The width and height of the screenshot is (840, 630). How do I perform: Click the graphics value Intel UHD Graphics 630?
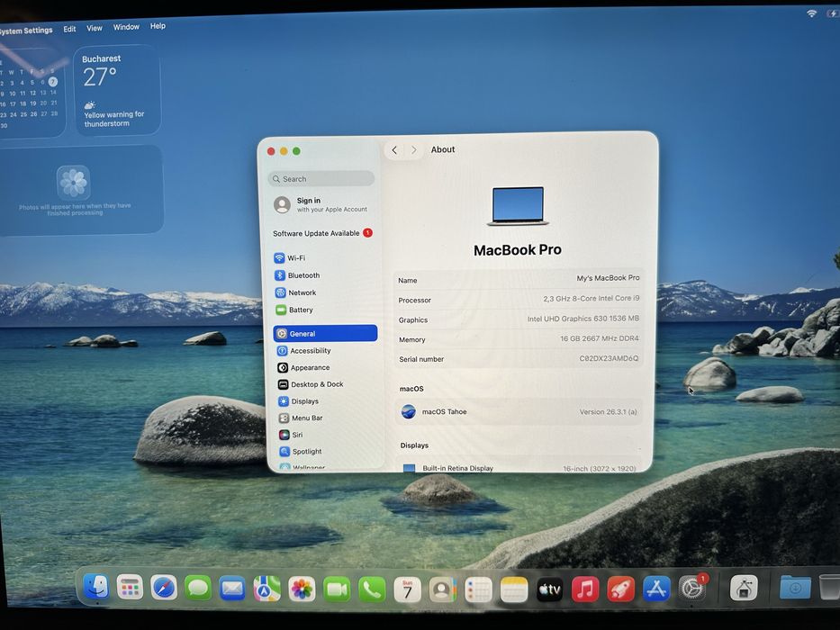tap(583, 319)
